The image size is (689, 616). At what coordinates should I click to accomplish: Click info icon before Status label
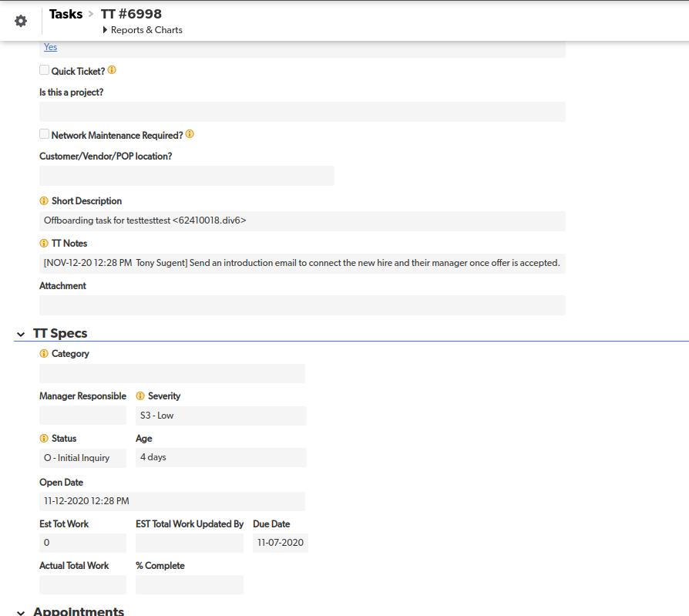(x=44, y=439)
